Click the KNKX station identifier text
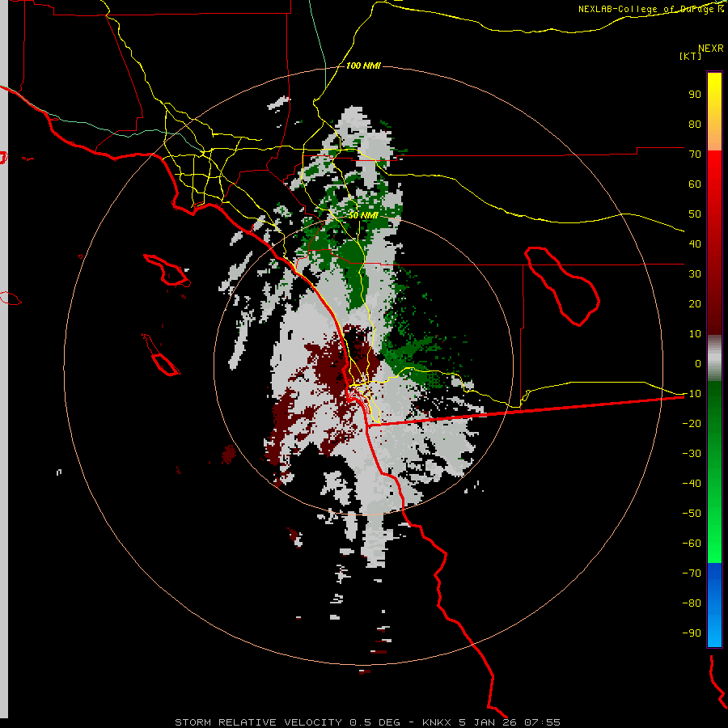The height and width of the screenshot is (728, 728). click(437, 722)
